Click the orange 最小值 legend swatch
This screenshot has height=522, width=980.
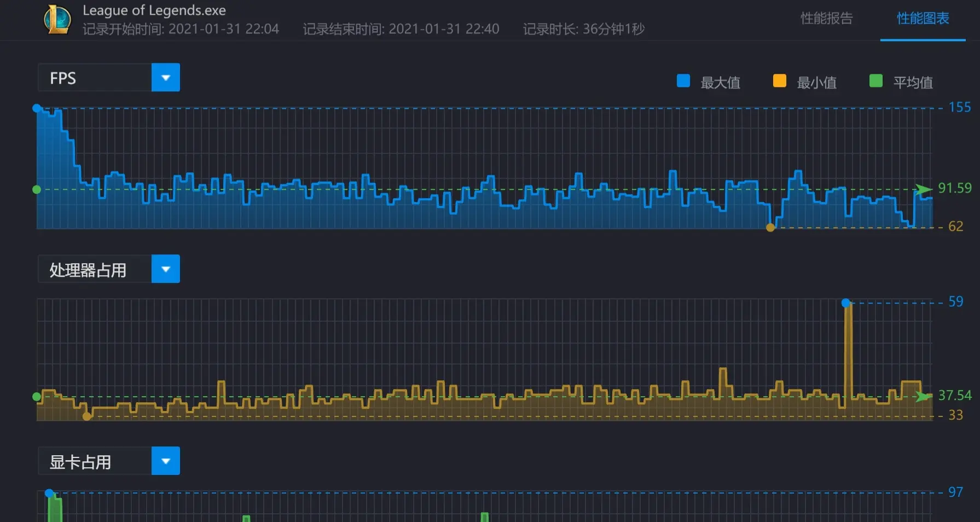tap(780, 81)
